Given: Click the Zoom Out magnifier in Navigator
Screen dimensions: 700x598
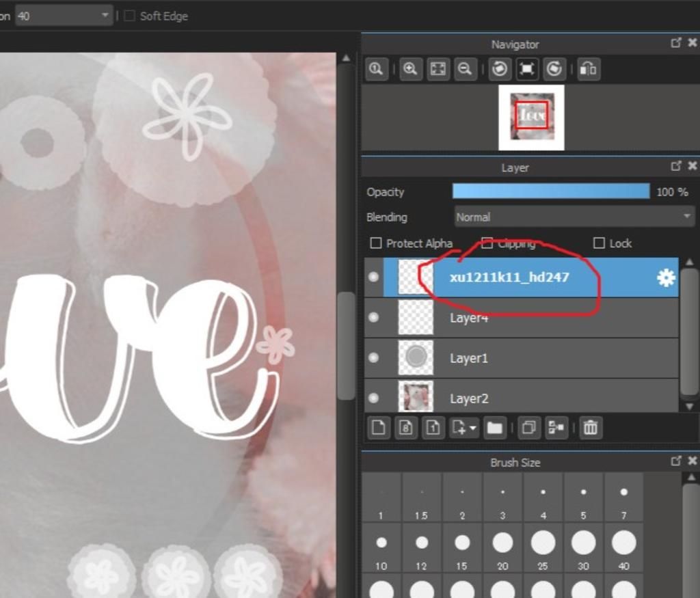Looking at the screenshot, I should point(465,69).
